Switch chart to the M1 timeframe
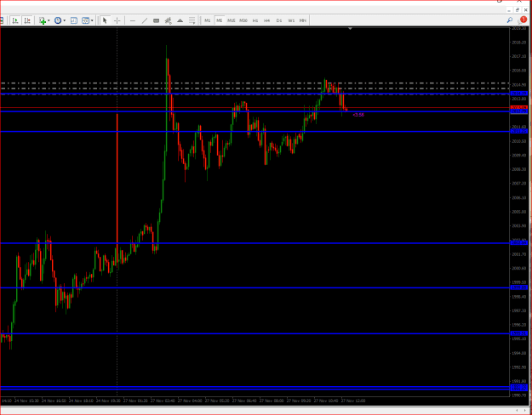 coord(208,20)
